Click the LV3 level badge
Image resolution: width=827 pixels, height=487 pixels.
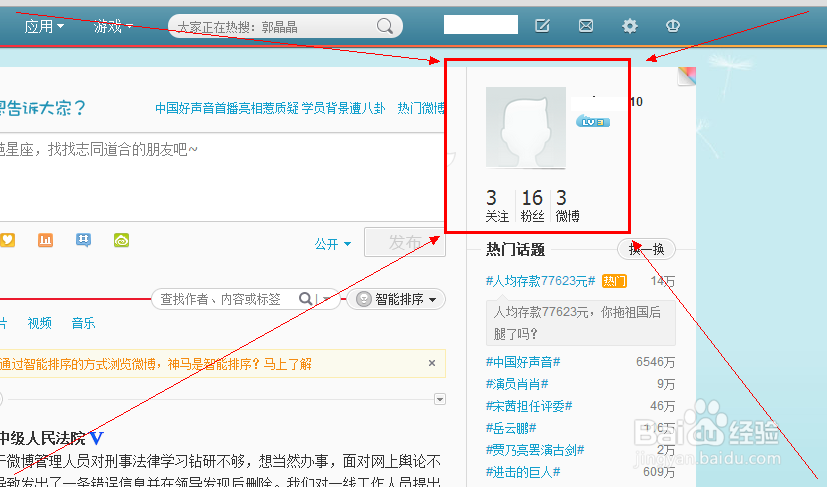coord(593,121)
